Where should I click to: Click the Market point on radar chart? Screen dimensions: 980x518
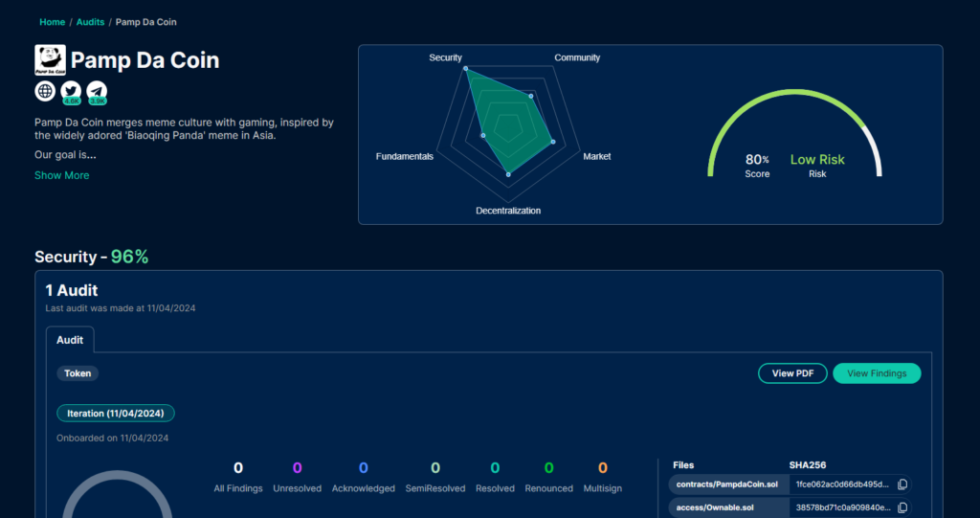click(x=553, y=142)
